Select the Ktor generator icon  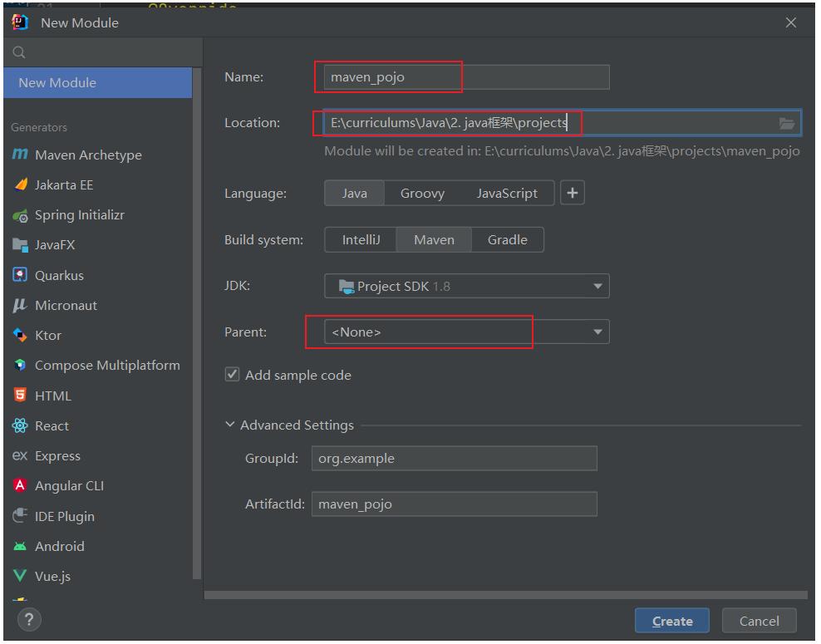click(20, 336)
